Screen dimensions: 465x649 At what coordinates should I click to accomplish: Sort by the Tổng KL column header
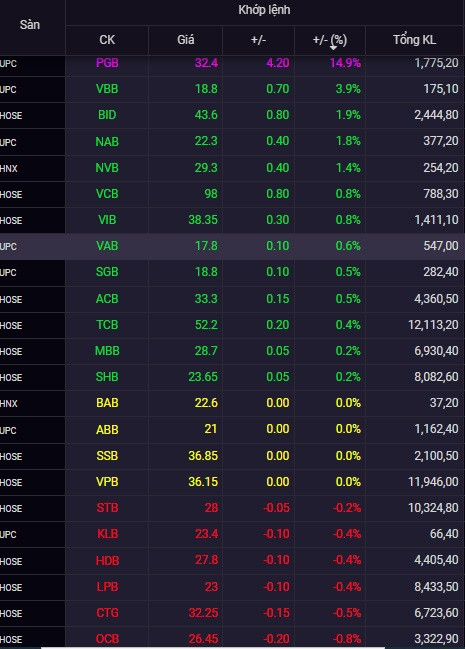tap(414, 40)
